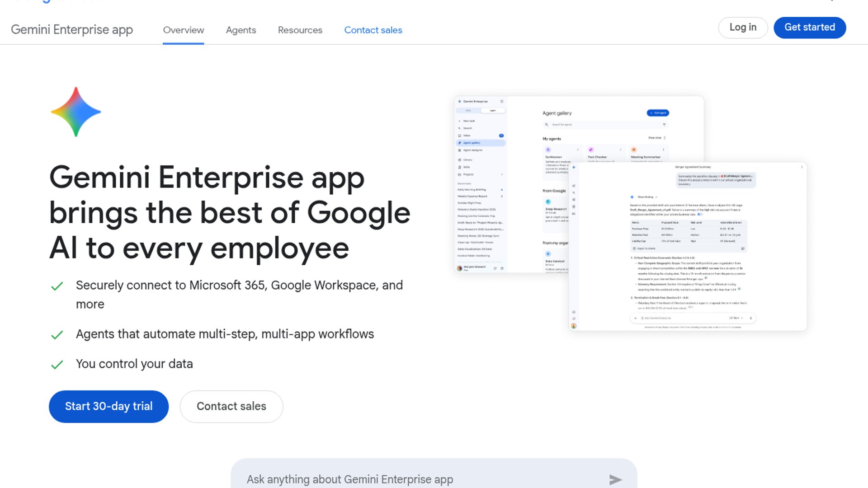Image resolution: width=868 pixels, height=488 pixels.
Task: Open the Merger Agreement Summary chat screenshot
Action: [x=688, y=246]
